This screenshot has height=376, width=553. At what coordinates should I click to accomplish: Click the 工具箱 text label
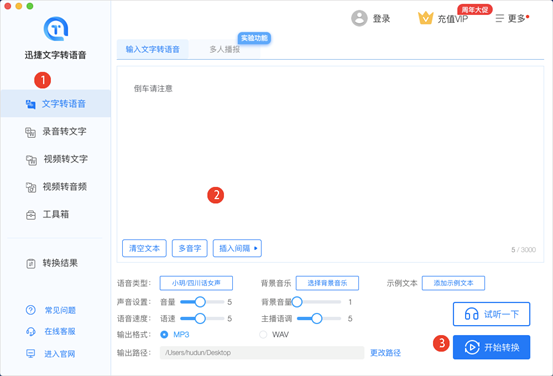click(56, 214)
